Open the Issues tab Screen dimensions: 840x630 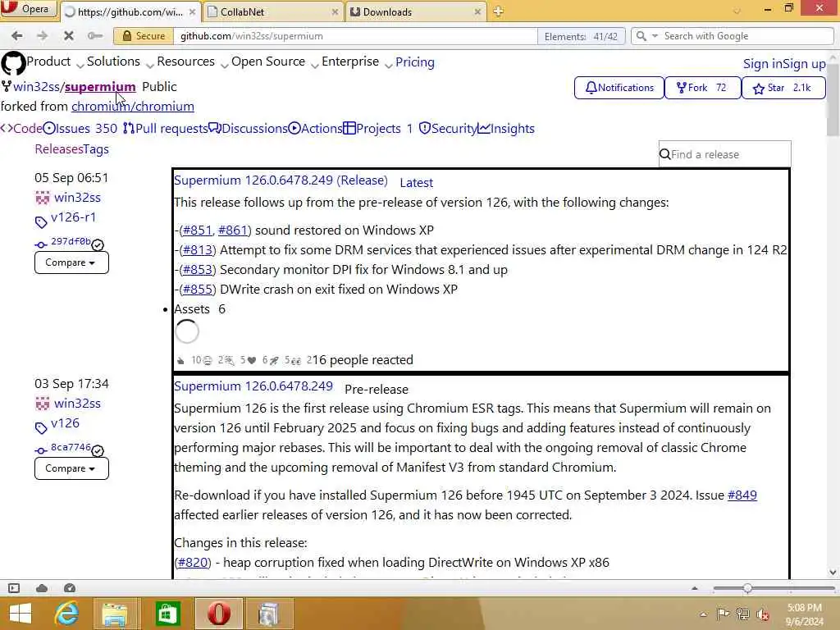pos(80,129)
